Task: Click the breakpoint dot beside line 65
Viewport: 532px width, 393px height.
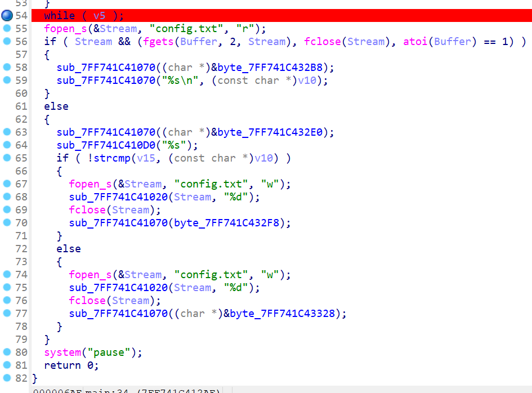Action: click(x=7, y=158)
